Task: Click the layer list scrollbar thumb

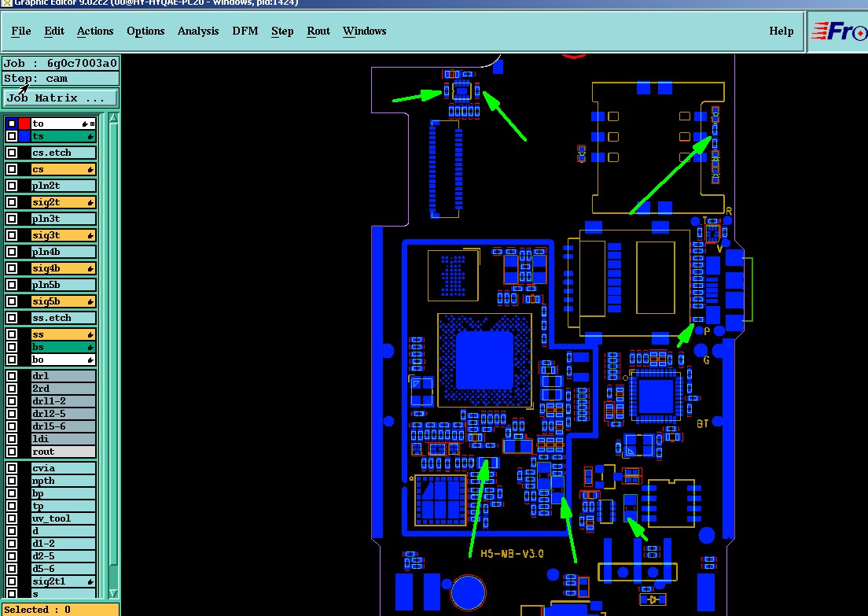Action: pyautogui.click(x=113, y=344)
